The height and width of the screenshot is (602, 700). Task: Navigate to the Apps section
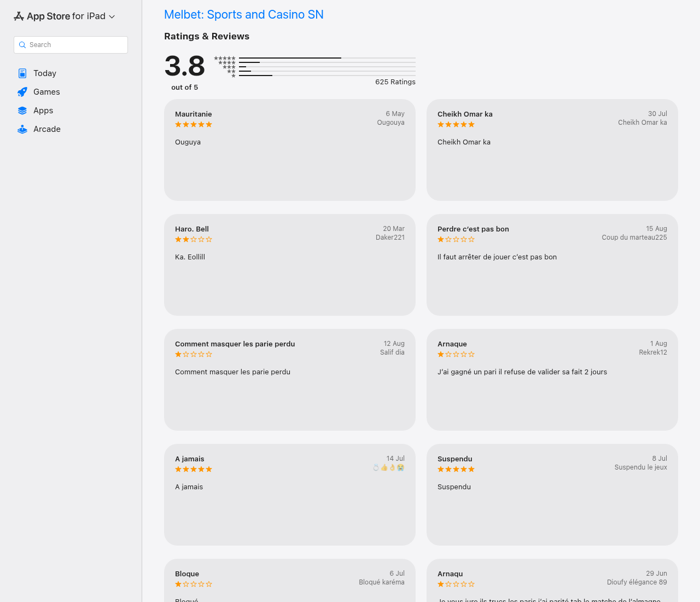(x=43, y=111)
